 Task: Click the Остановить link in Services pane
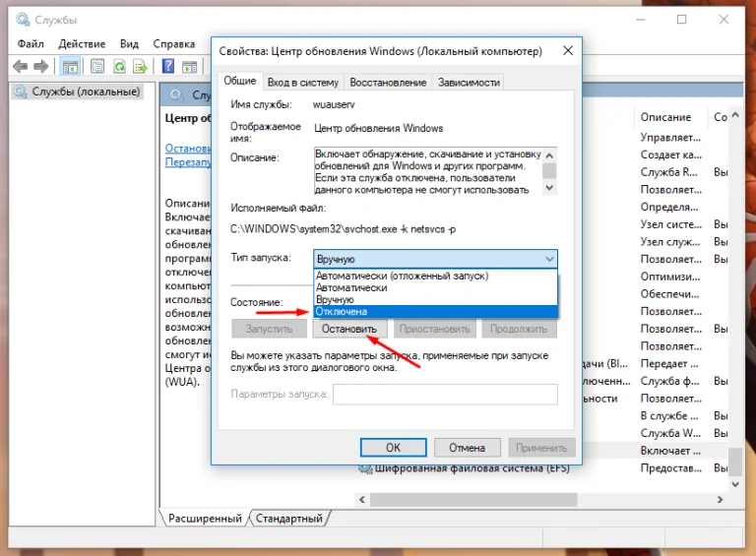point(188,148)
